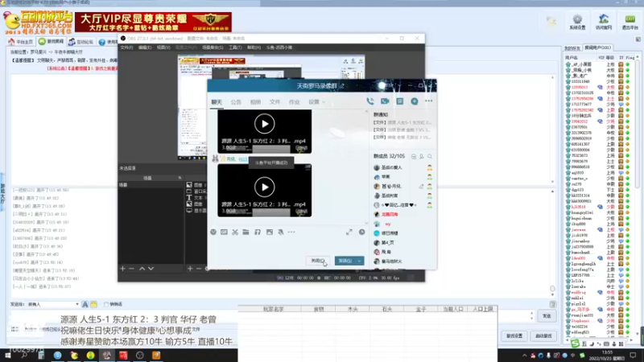Click the blue 发送 button in chat window
The width and height of the screenshot is (644, 362).
[345, 261]
